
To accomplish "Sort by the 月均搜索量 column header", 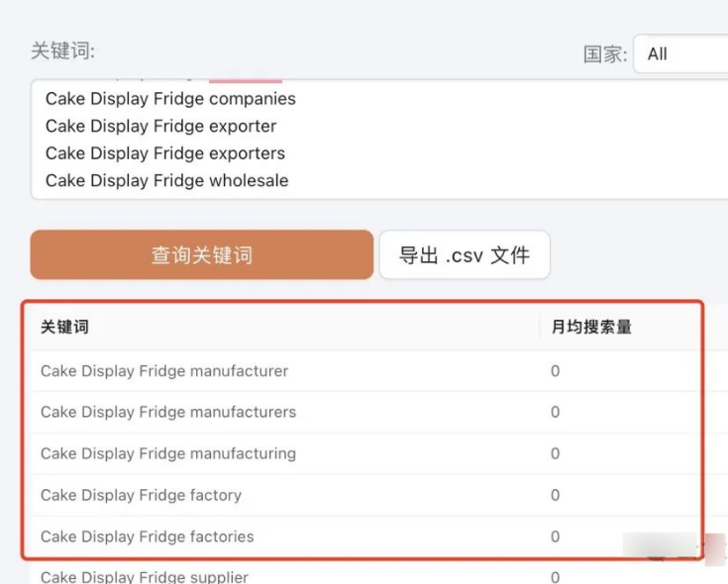I will pos(591,327).
